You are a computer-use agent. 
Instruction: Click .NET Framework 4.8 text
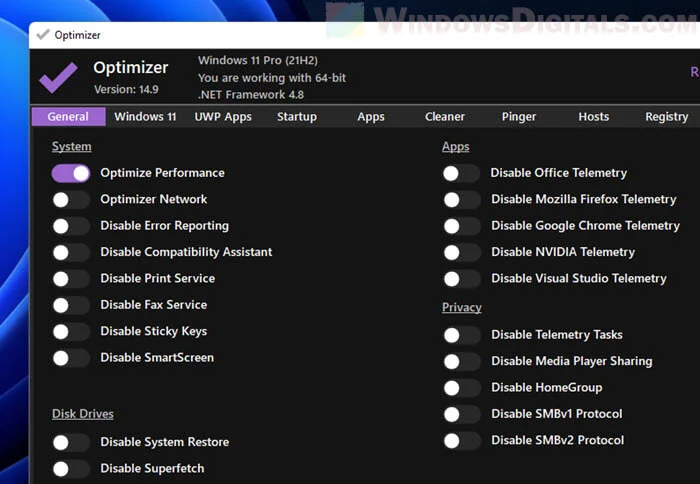tap(250, 95)
